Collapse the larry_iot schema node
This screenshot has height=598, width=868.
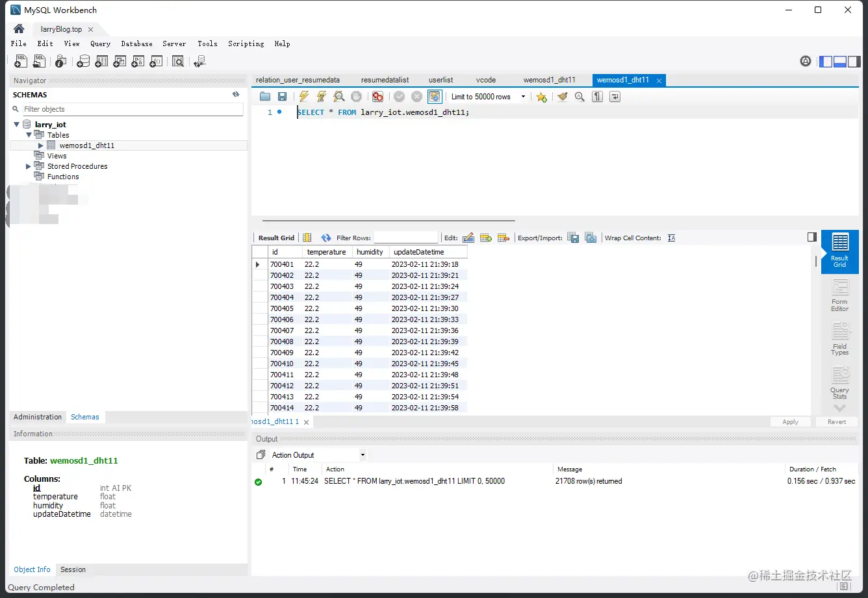16,124
